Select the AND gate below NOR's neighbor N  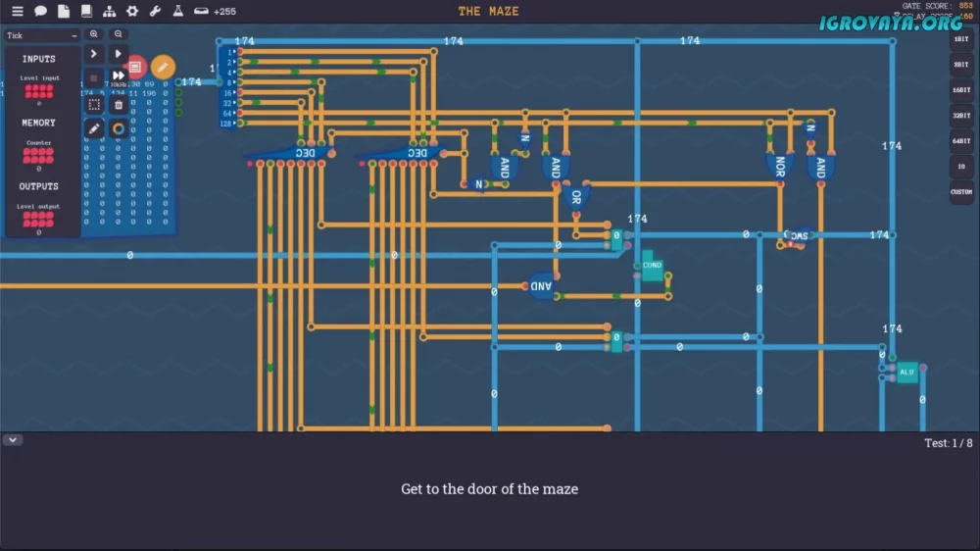pos(820,167)
